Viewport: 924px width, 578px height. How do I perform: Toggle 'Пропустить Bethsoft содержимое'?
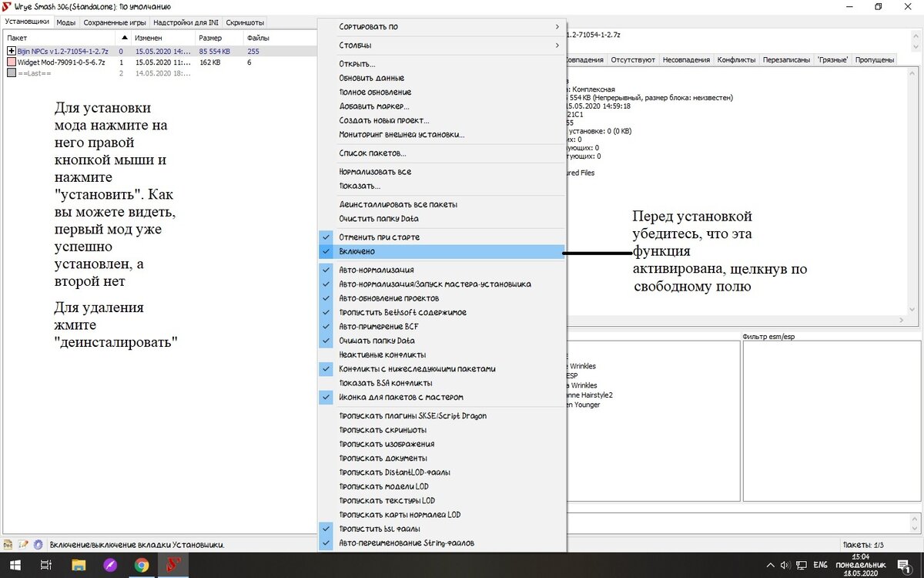tap(442, 312)
